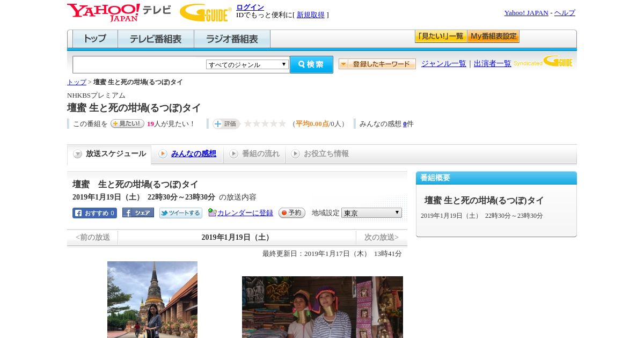Follow the トップ breadcrumb link

click(77, 82)
